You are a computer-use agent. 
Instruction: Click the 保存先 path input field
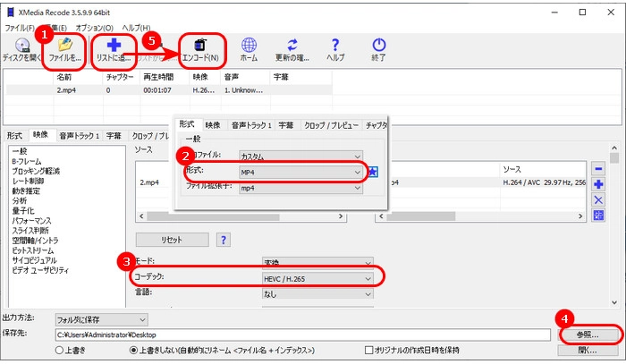click(304, 334)
